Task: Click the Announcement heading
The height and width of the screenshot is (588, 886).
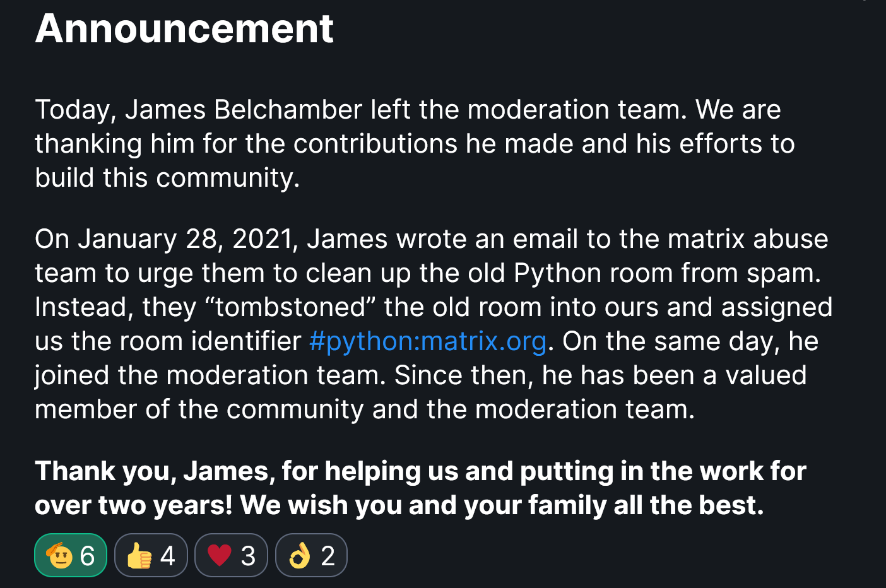Action: click(184, 28)
